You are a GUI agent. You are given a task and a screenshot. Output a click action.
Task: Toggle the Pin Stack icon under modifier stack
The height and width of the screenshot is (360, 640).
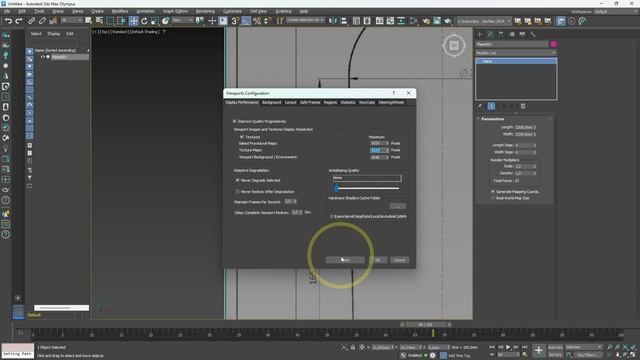pyautogui.click(x=480, y=106)
